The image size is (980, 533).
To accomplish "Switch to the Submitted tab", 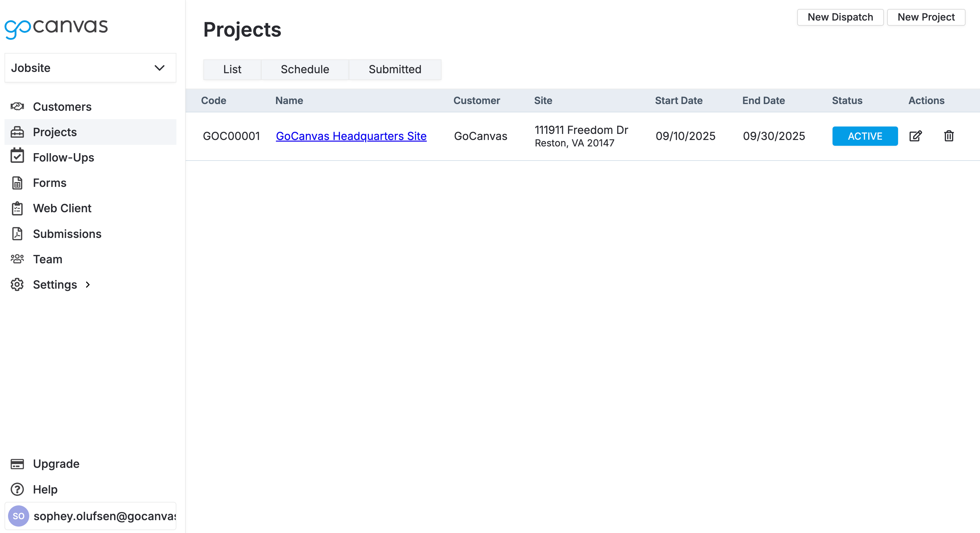I will pyautogui.click(x=395, y=70).
